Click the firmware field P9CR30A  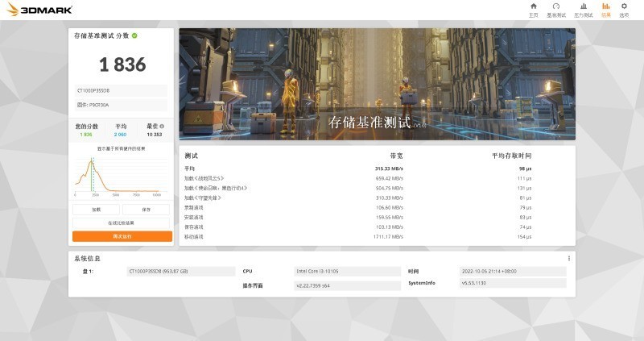(121, 105)
